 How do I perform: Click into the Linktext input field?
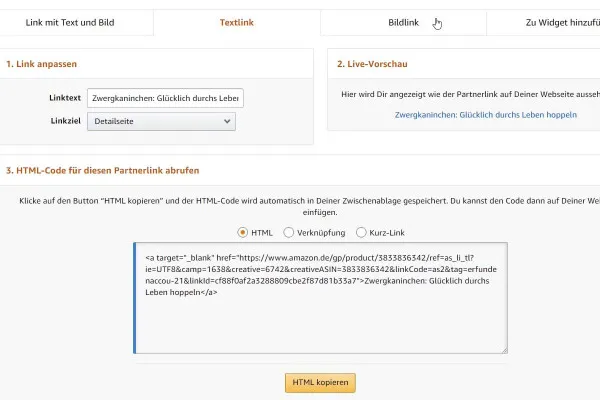point(165,98)
